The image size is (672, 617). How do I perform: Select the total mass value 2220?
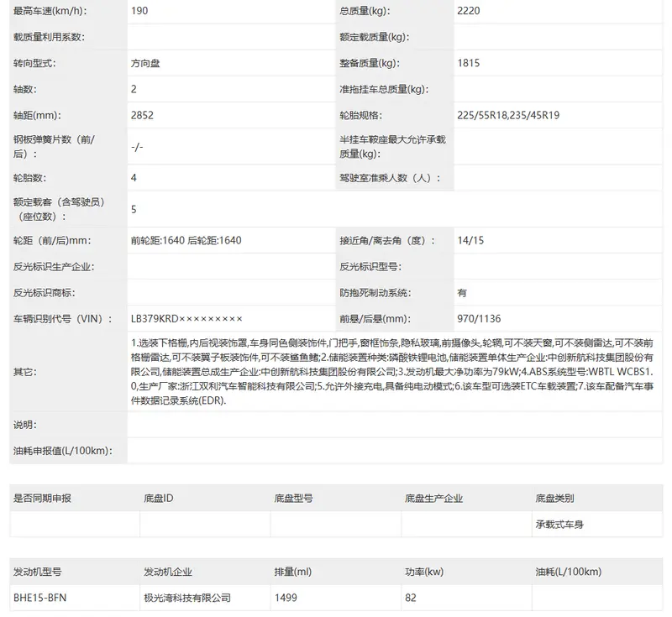(470, 11)
